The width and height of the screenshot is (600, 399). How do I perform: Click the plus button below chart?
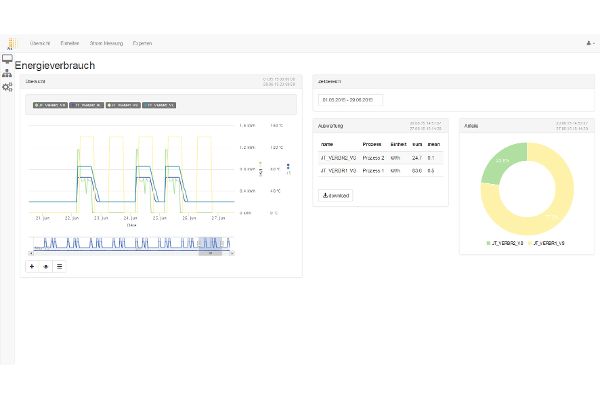click(x=32, y=267)
